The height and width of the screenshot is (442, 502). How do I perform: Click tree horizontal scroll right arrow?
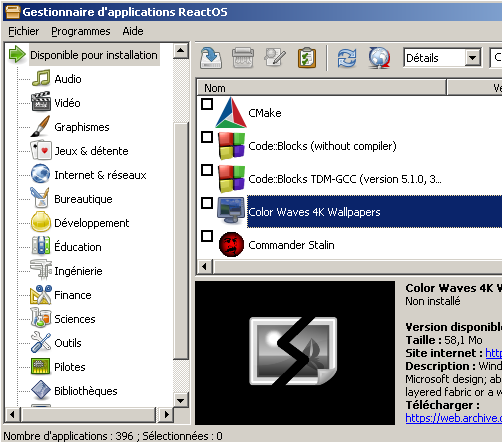click(165, 415)
